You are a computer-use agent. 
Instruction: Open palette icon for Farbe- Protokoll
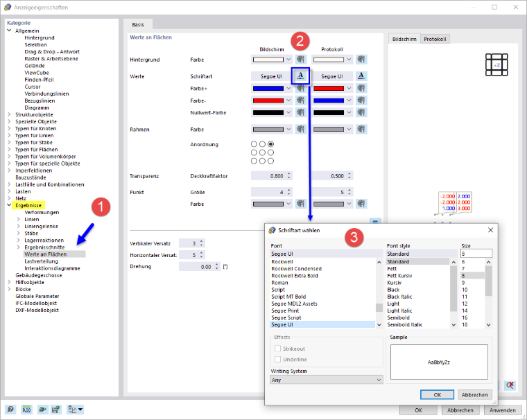pyautogui.click(x=361, y=100)
